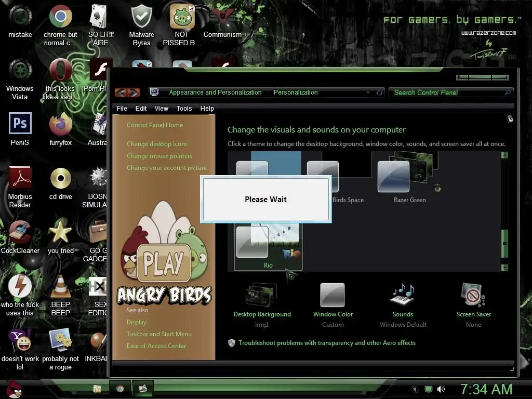Viewport: 532px width, 399px height.
Task: Open 'Taskbar and Start Menu' link
Action: pyautogui.click(x=159, y=334)
